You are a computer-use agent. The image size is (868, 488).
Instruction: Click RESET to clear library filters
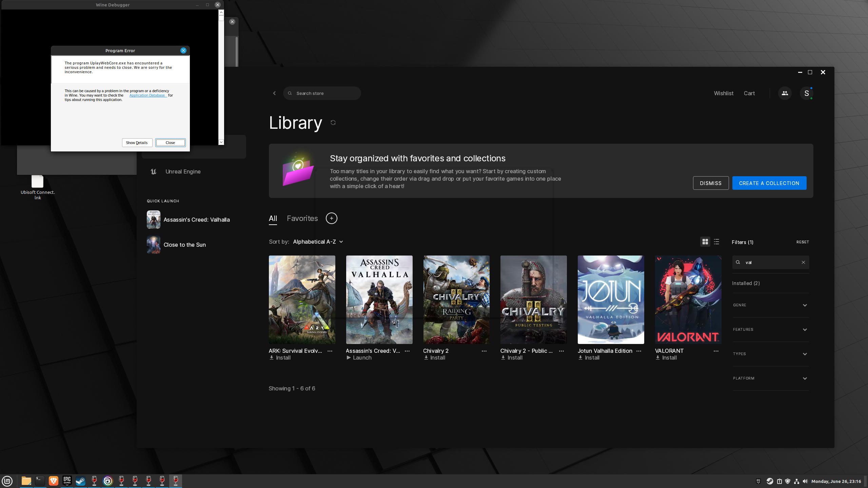[802, 242]
